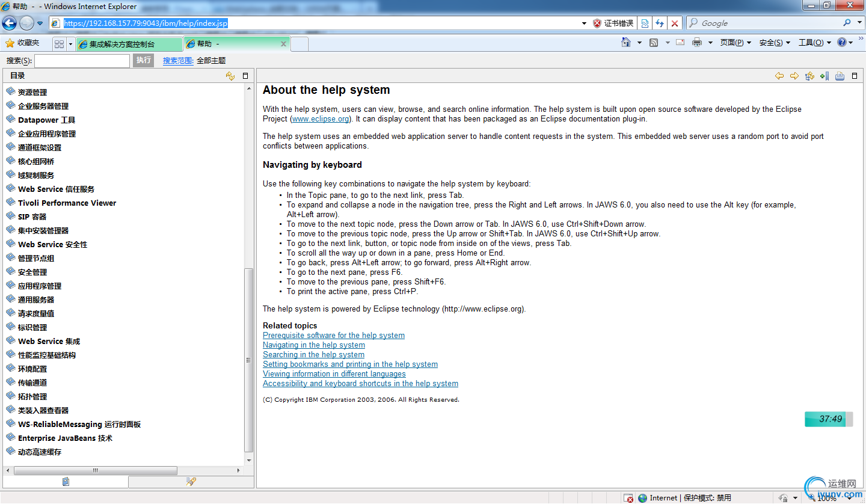866x504 pixels.
Task: Click the IE back navigation button
Action: tap(9, 23)
